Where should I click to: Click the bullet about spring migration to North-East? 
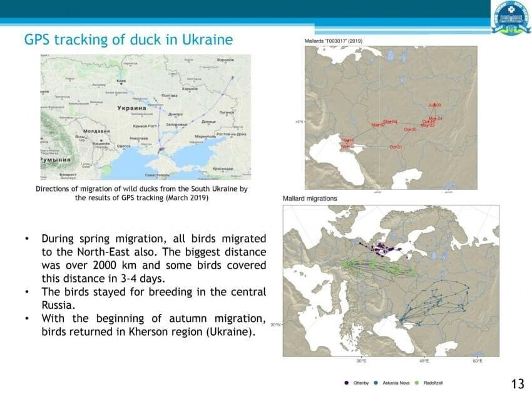[154, 259]
